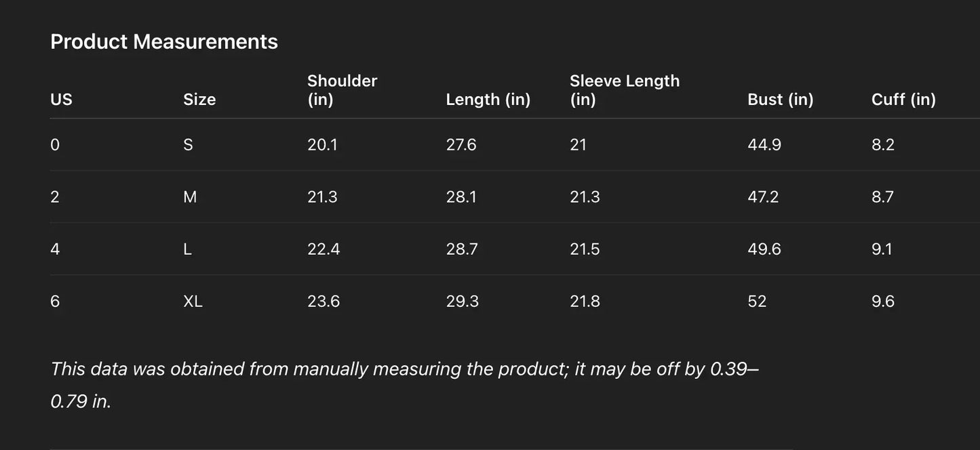
Task: Select the cuff value 8.2
Action: [883, 145]
